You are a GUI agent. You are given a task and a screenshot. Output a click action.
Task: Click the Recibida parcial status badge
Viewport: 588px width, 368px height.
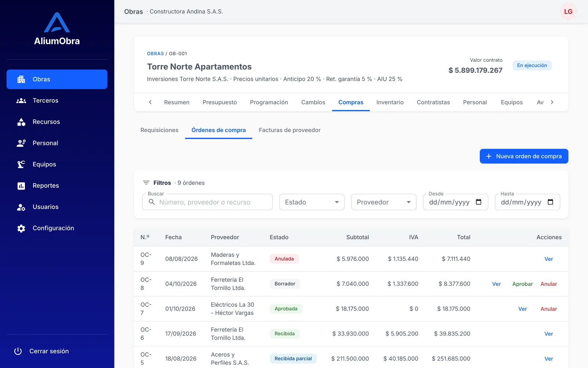[293, 358]
